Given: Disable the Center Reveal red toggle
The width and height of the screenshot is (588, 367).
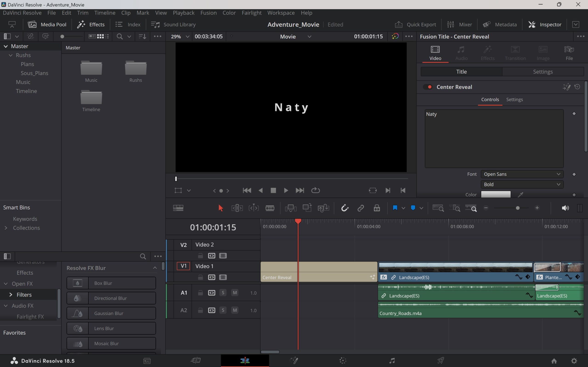Looking at the screenshot, I should click(x=428, y=87).
